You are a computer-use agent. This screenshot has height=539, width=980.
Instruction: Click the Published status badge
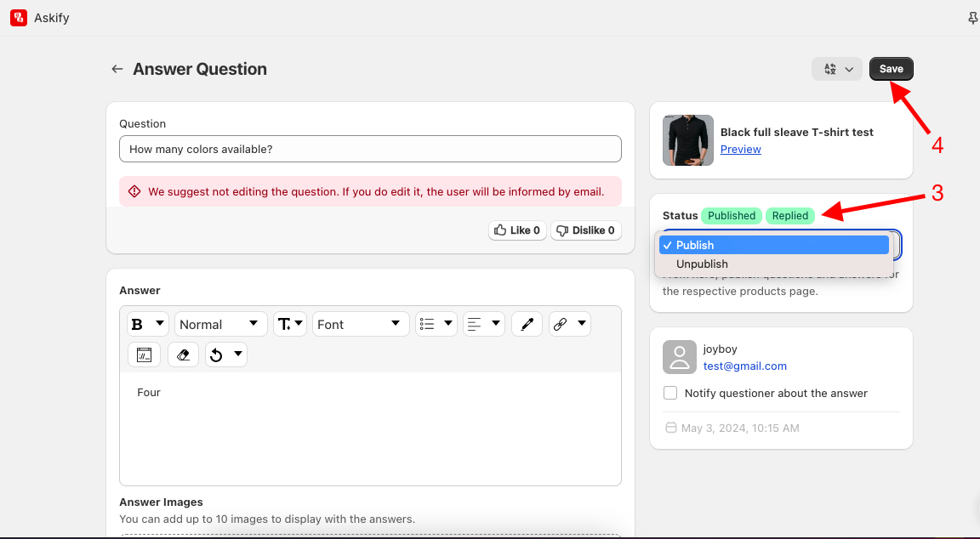pos(732,215)
